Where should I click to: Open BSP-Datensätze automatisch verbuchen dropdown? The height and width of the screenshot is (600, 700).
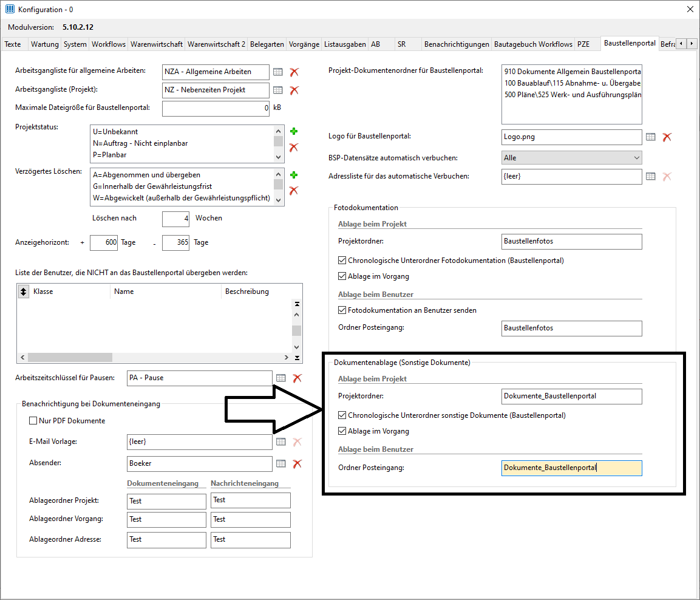(x=572, y=157)
